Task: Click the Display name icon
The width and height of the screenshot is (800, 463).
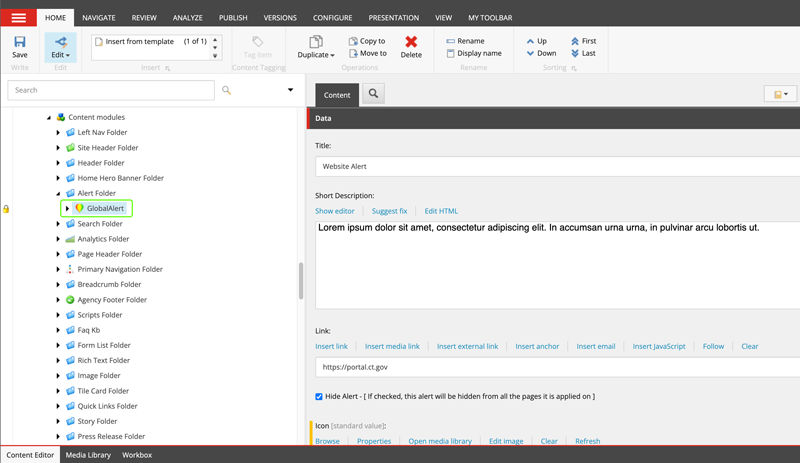Action: pyautogui.click(x=451, y=53)
